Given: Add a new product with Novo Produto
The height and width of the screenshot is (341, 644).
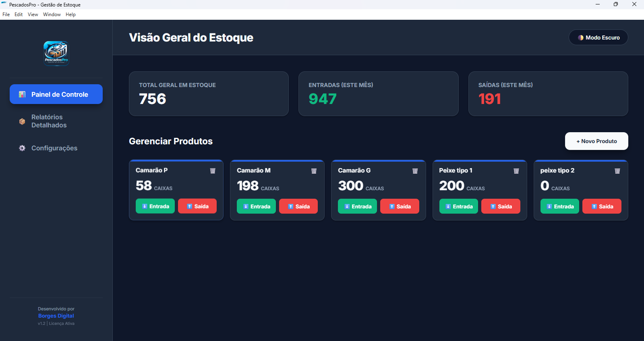Looking at the screenshot, I should 596,141.
